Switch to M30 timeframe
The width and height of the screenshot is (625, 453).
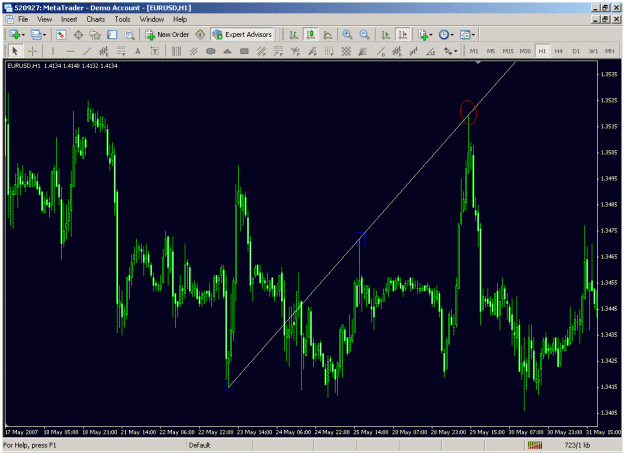tap(525, 51)
